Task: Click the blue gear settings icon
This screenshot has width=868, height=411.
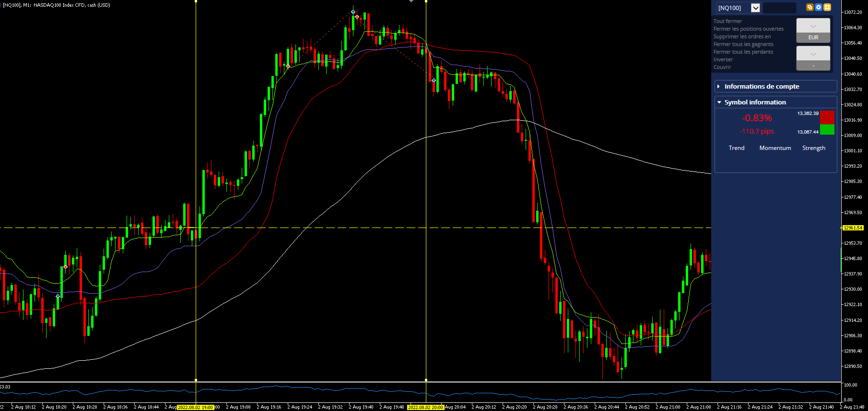Action: (819, 7)
